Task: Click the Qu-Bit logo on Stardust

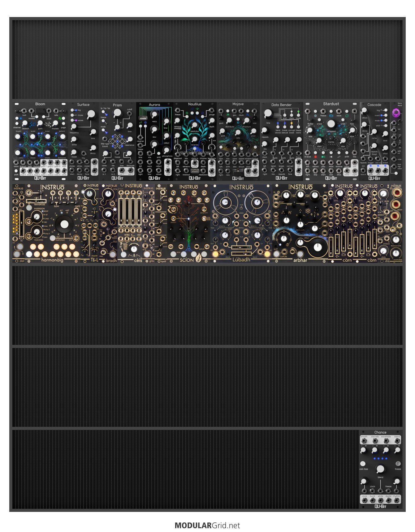Action: point(331,178)
